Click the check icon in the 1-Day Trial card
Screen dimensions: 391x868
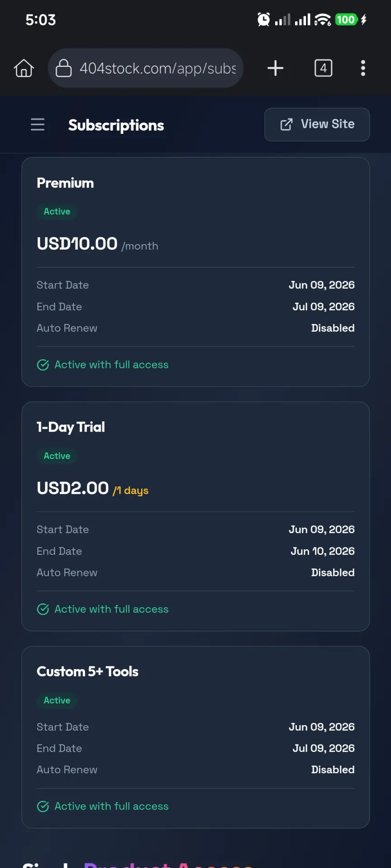point(43,609)
